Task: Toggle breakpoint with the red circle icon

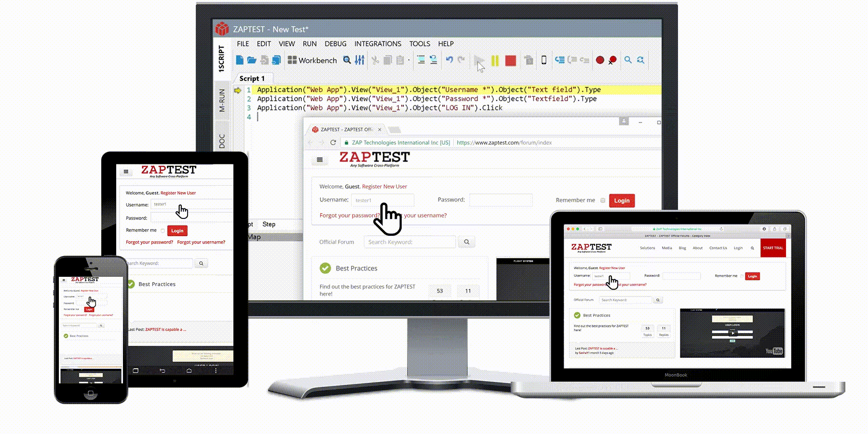Action: [x=600, y=60]
